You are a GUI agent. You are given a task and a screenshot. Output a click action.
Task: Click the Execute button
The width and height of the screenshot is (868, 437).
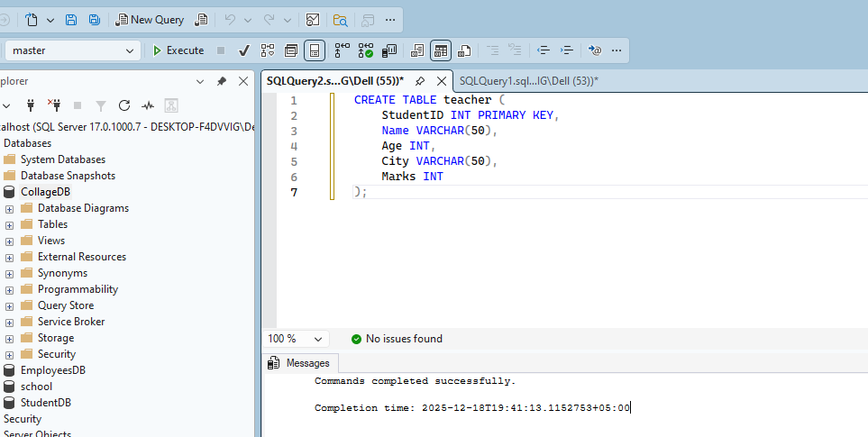178,50
